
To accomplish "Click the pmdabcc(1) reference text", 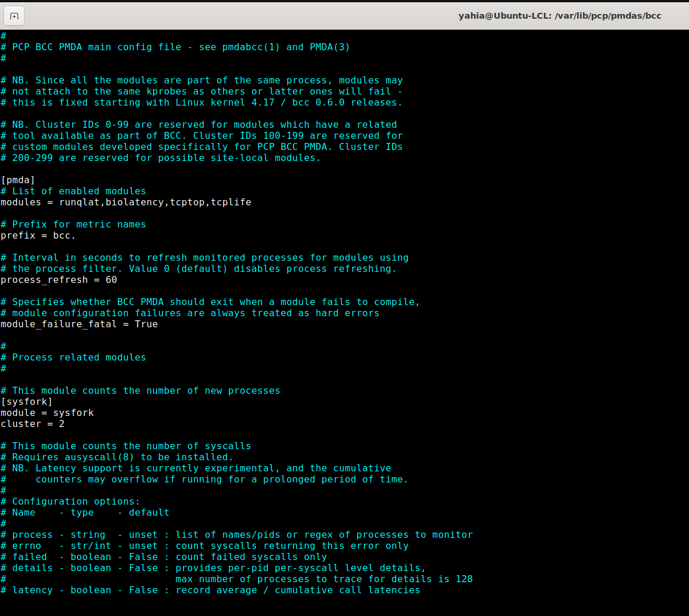I will (x=250, y=47).
